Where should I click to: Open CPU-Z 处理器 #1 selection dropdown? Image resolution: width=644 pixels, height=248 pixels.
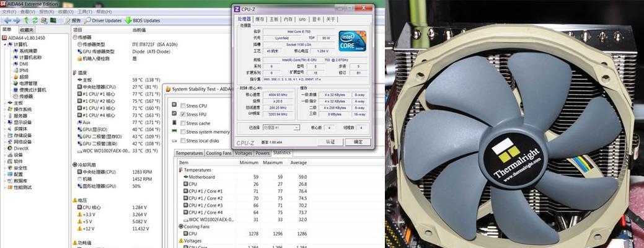click(281, 128)
